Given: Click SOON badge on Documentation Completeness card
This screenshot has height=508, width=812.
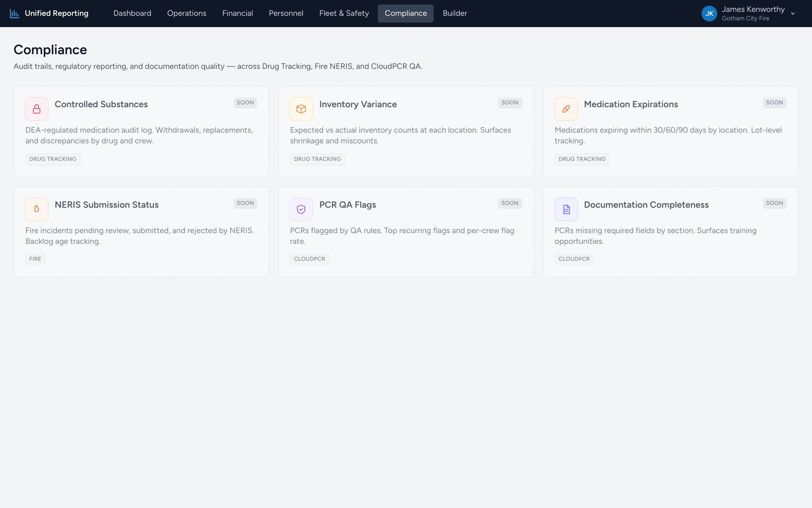Looking at the screenshot, I should tap(775, 203).
